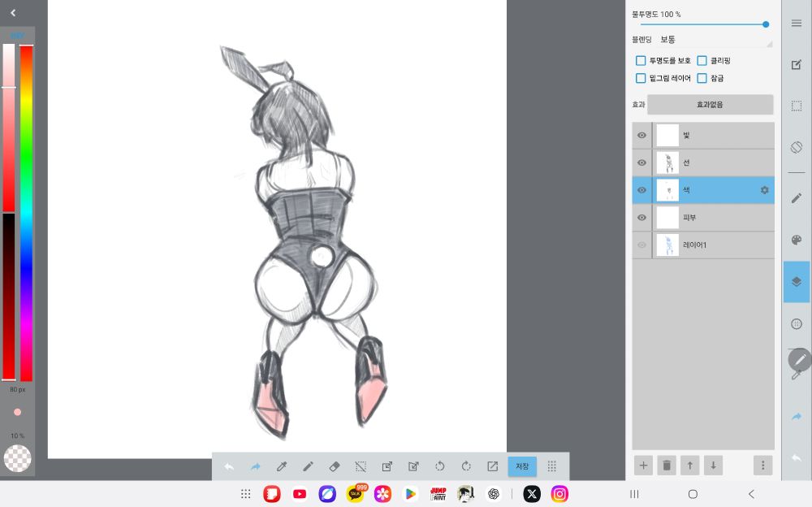Hide the 빛 layer

coord(641,136)
